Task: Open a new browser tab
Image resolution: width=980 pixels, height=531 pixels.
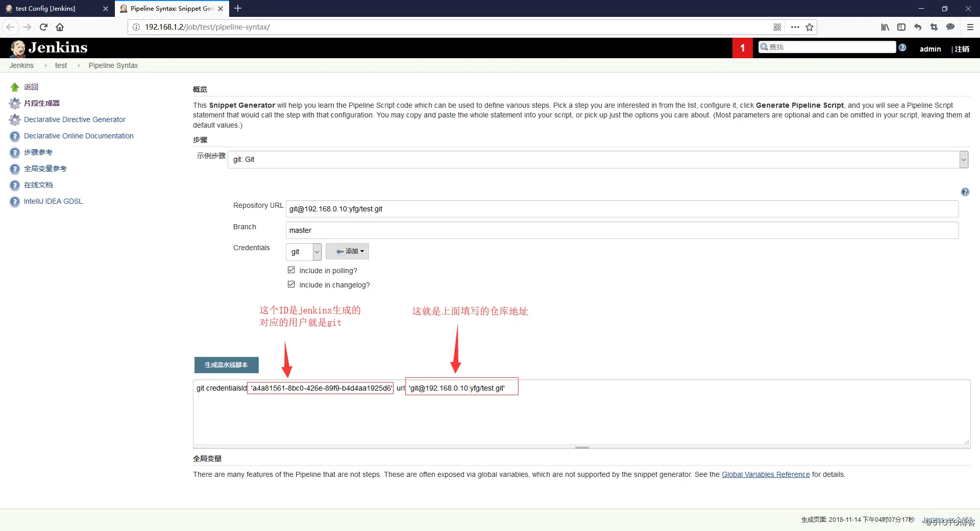Action: 238,8
